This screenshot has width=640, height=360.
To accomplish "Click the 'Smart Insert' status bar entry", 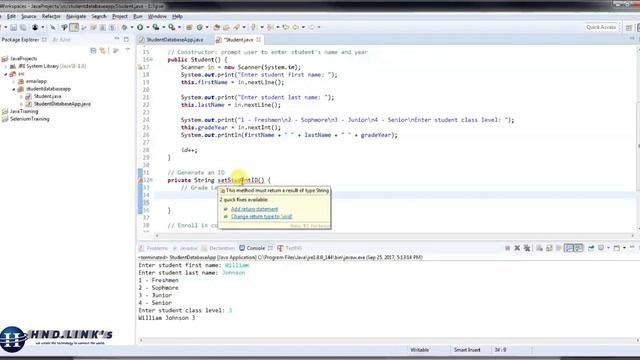I will [467, 350].
